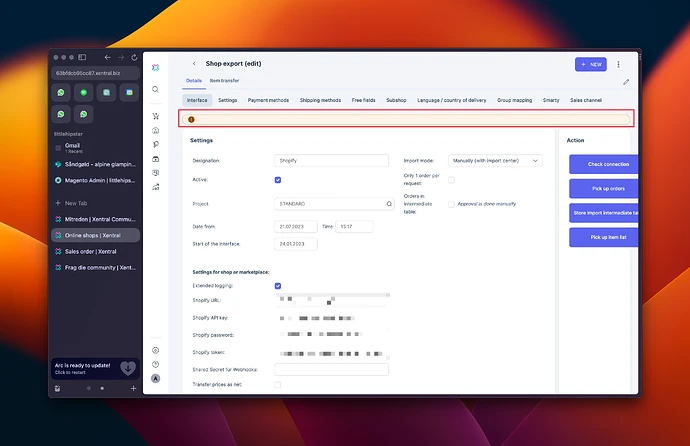Tick Only 1 order per request checkbox
The image size is (690, 446).
(451, 180)
